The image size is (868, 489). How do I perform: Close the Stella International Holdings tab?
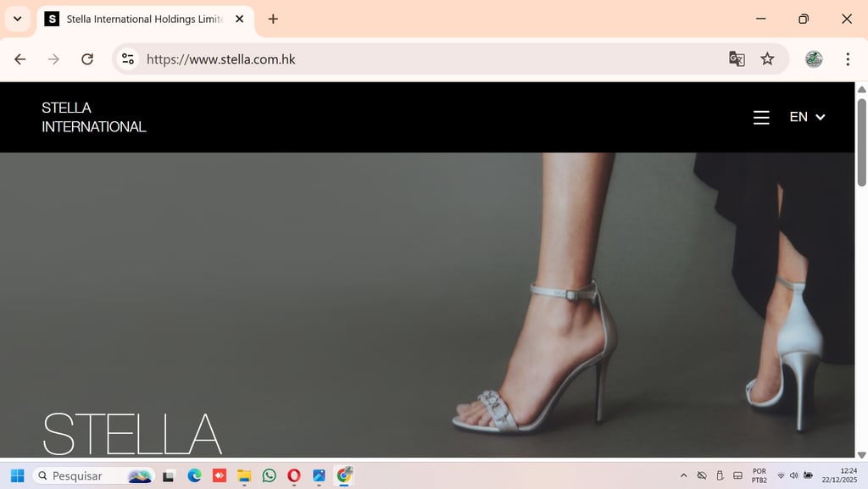point(239,19)
